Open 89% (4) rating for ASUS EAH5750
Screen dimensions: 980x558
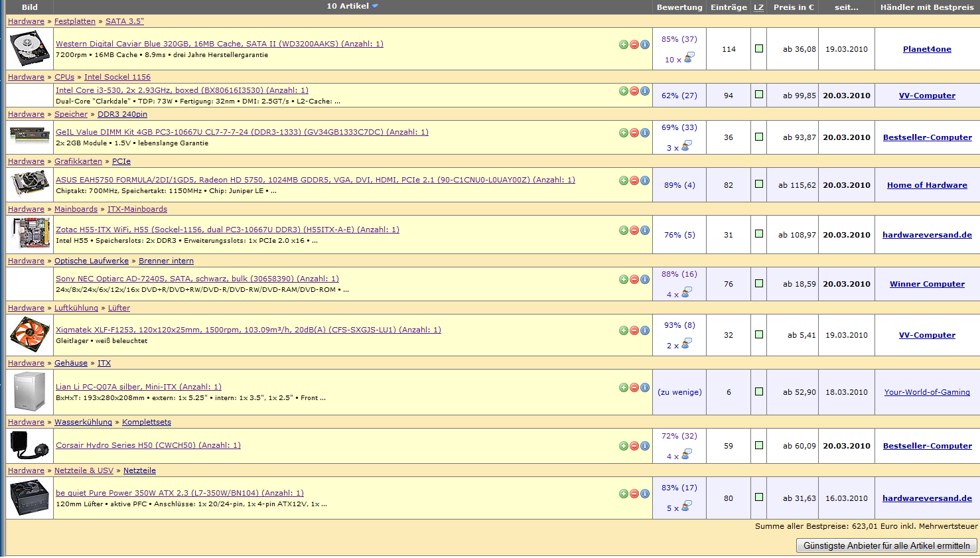click(679, 185)
